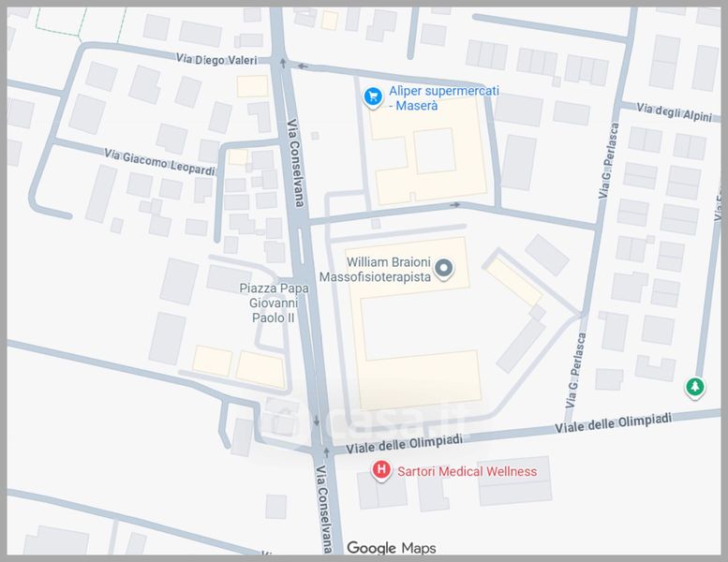Click the Via Conselvana label near Via Diego Valeri
The image size is (728, 562).
coord(296,163)
